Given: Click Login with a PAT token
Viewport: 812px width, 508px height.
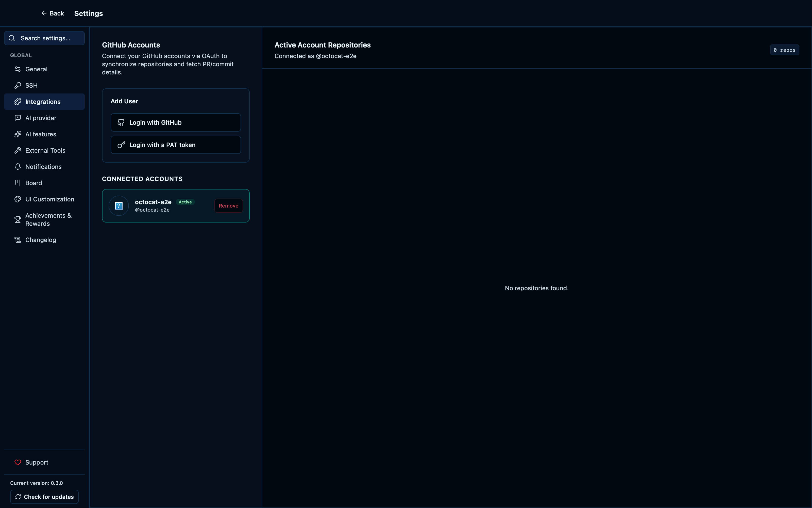Looking at the screenshot, I should point(176,145).
